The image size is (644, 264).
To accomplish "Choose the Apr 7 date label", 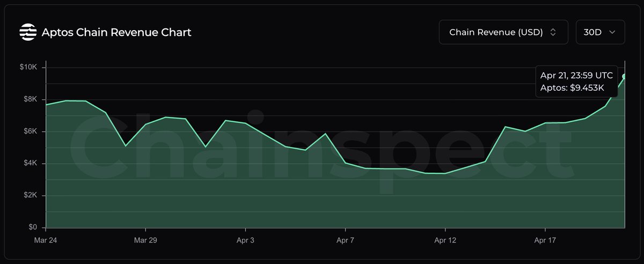I will point(345,240).
